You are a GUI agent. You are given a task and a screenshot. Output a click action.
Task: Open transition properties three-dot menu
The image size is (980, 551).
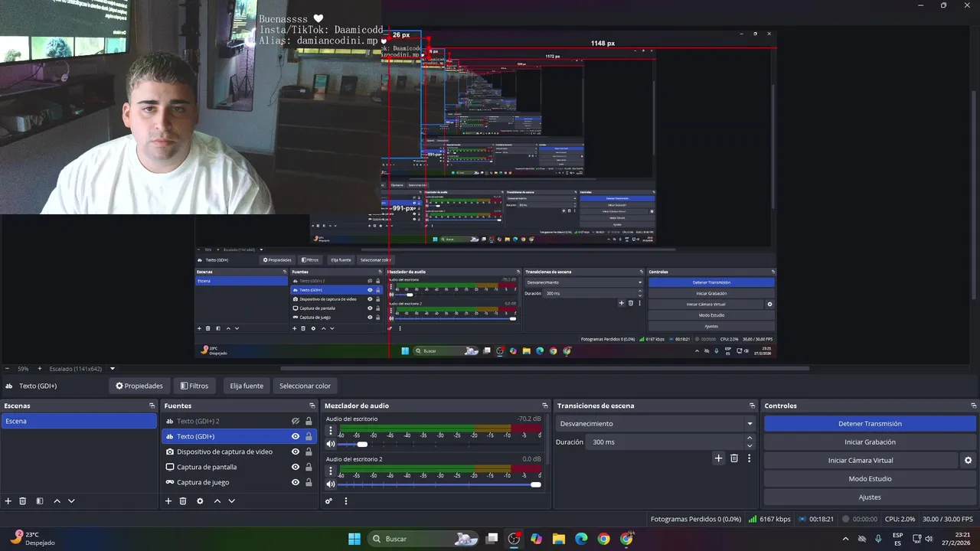tap(749, 458)
